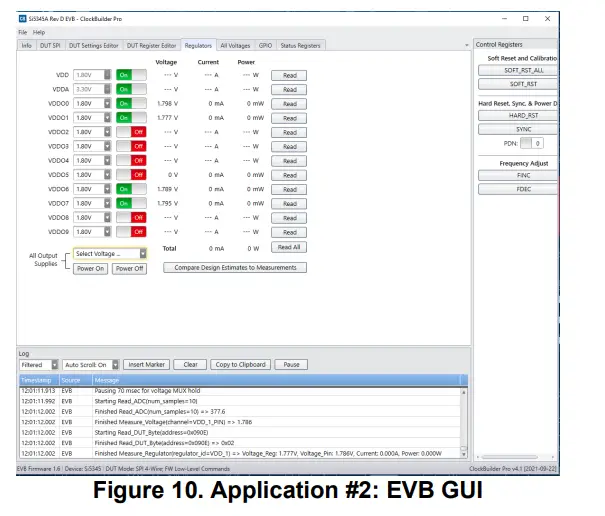
Task: Click Read for the VDDO5 row
Action: click(x=289, y=175)
